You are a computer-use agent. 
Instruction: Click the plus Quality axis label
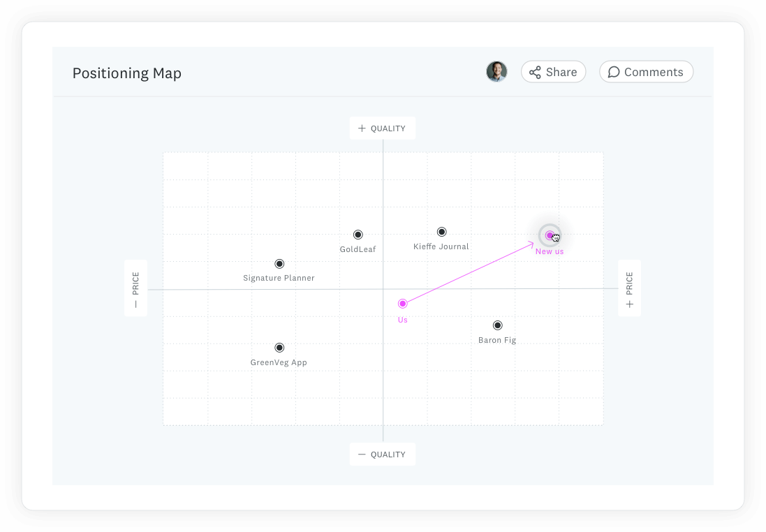point(382,128)
